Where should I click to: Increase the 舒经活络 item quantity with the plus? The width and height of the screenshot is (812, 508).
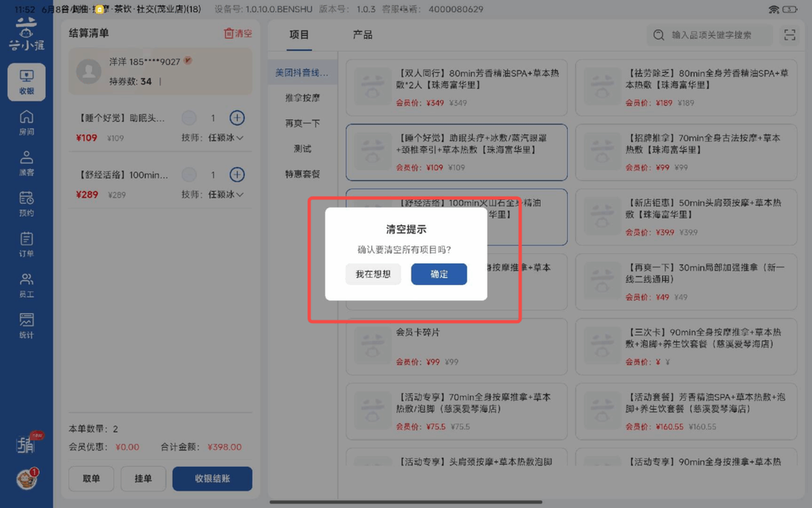coord(237,175)
